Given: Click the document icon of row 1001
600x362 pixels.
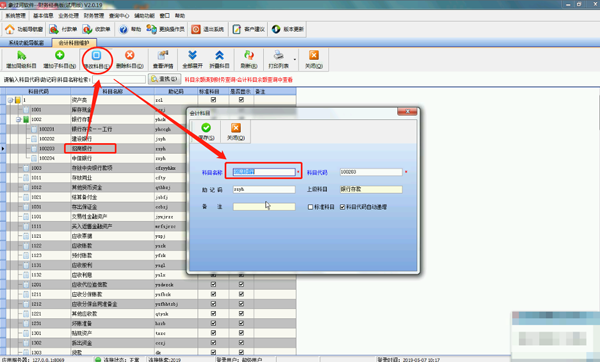Looking at the screenshot, I should (26, 110).
